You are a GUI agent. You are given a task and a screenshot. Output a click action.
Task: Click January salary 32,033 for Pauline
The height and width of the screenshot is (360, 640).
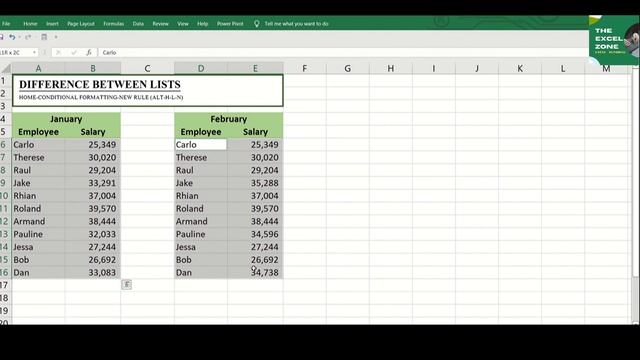coord(93,234)
